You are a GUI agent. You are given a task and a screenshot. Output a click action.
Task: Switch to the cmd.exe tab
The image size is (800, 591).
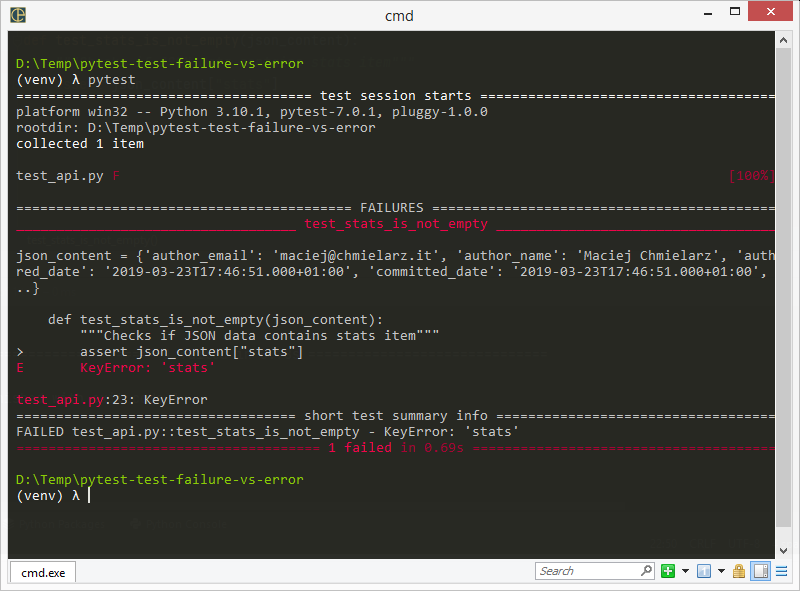(x=43, y=572)
